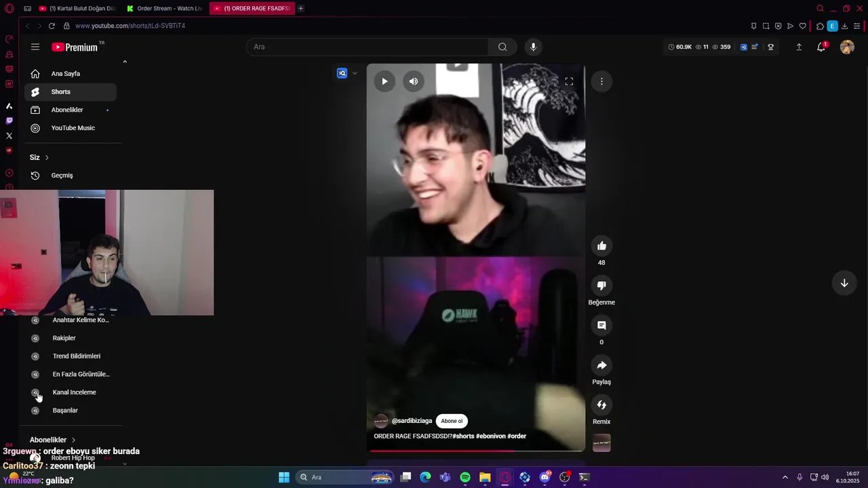Viewport: 868px width, 488px height.
Task: Go back in browser history
Action: click(x=28, y=26)
